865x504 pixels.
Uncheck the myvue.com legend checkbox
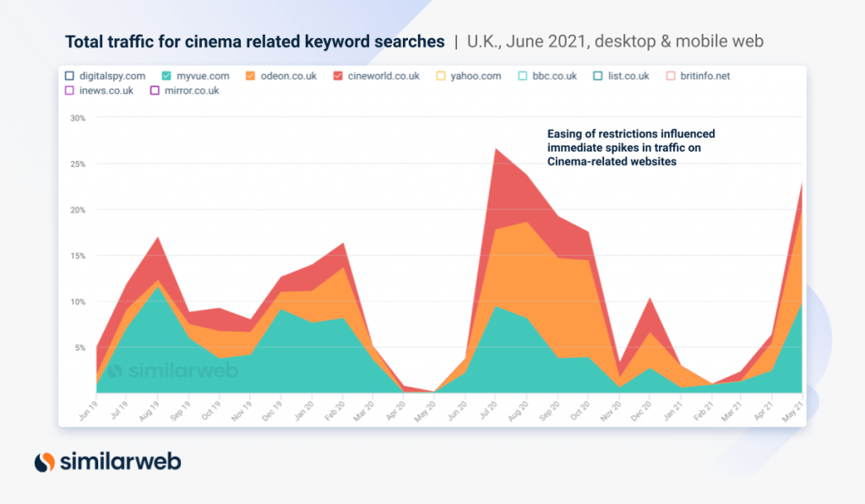tap(166, 76)
